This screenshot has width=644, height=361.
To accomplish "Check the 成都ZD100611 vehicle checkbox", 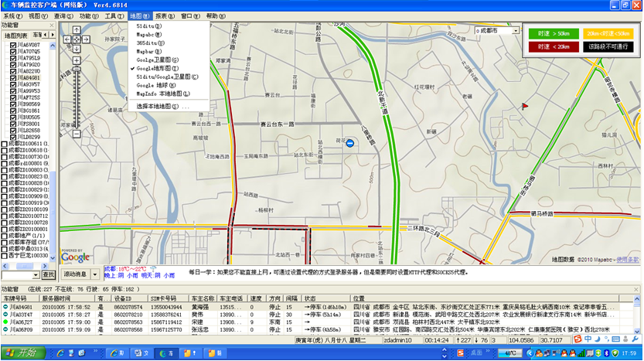I will coord(5,144).
